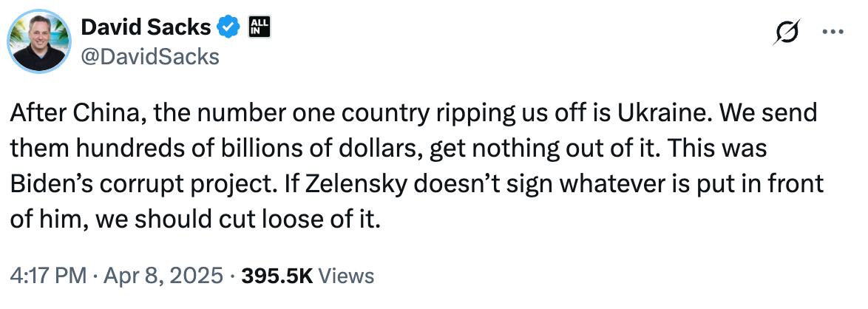Click 'ripping us off' in the tweet

pyautogui.click(x=489, y=115)
